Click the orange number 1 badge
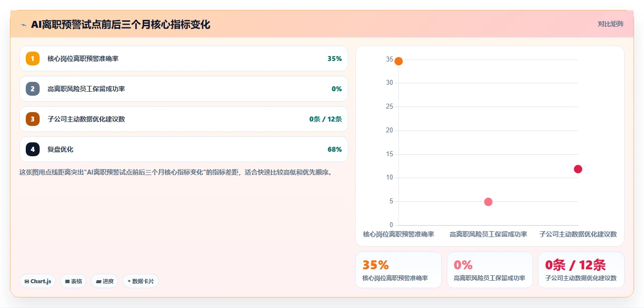Image resolution: width=644 pixels, height=308 pixels. pos(33,59)
